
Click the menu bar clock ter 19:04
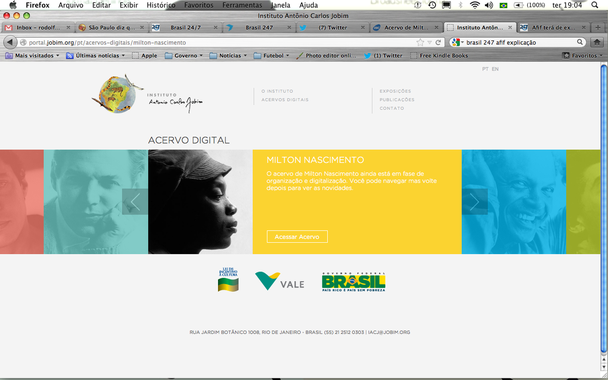pos(567,5)
